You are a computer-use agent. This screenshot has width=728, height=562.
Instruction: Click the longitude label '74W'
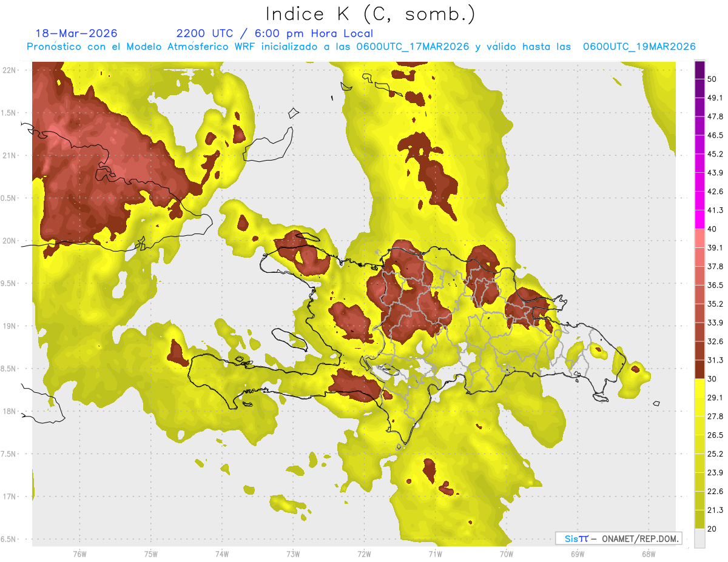(x=221, y=554)
